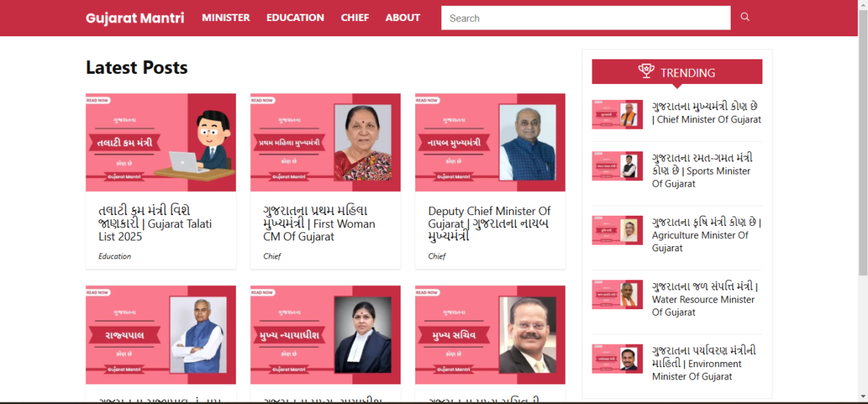This screenshot has width=868, height=404.
Task: Click the Education category label under Talati post
Action: click(x=115, y=256)
